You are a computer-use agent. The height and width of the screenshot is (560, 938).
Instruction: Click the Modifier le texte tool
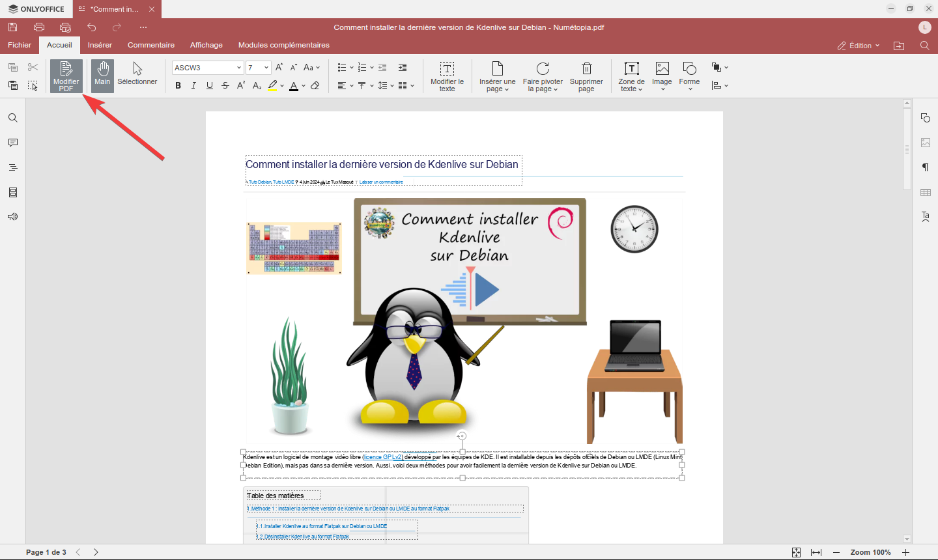coord(448,76)
